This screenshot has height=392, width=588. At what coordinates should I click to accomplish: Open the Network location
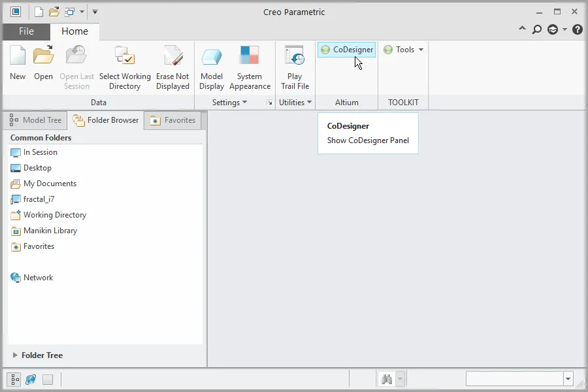[x=32, y=278]
